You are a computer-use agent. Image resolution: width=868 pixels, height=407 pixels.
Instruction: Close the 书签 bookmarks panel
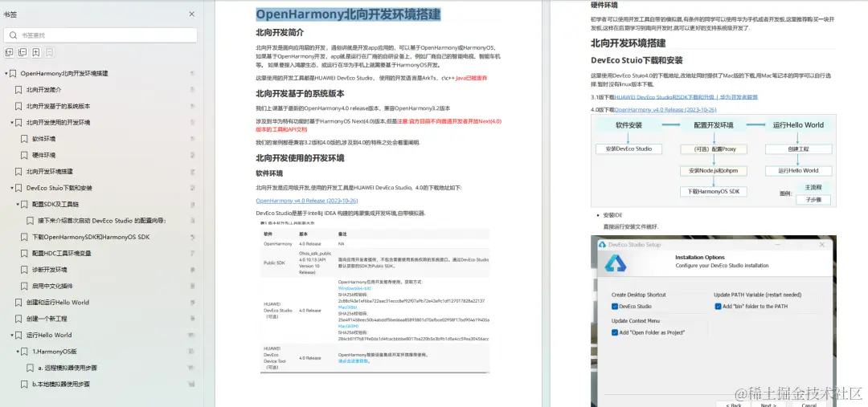(191, 14)
